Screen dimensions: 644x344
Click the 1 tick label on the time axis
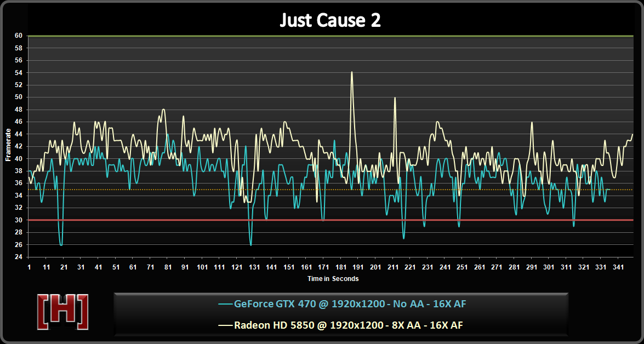pos(29,267)
